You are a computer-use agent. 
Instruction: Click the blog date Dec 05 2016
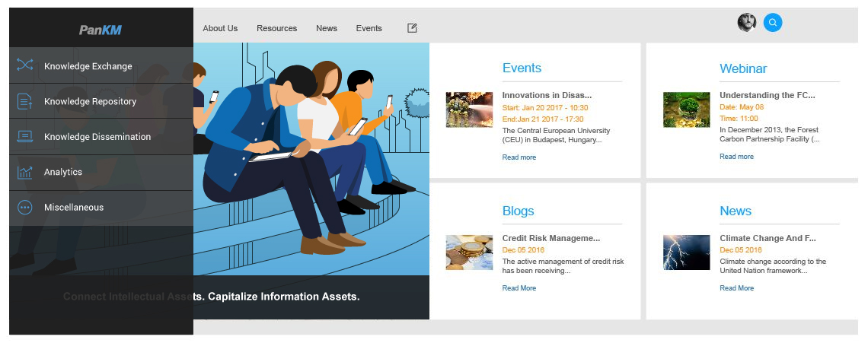523,250
